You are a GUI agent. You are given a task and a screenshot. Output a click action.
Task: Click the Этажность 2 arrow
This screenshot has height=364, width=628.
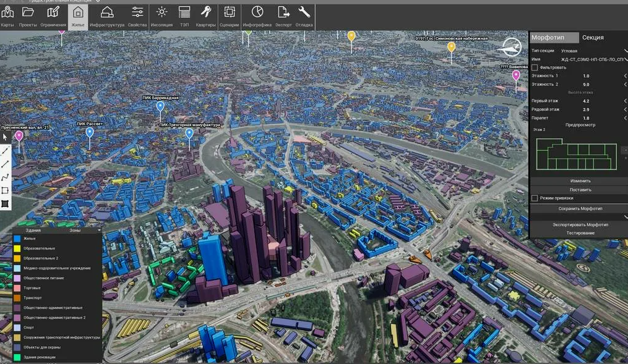click(625, 85)
